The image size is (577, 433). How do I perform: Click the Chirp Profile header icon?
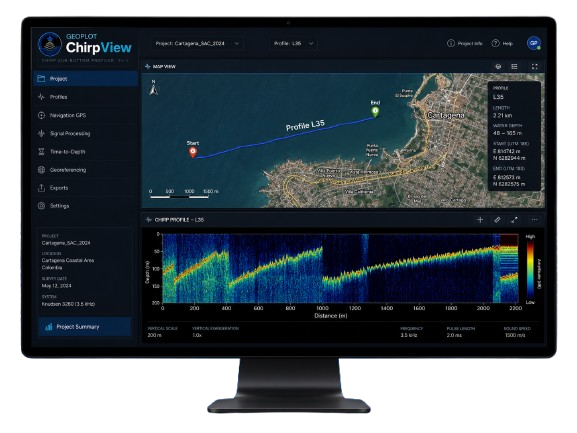(x=148, y=220)
